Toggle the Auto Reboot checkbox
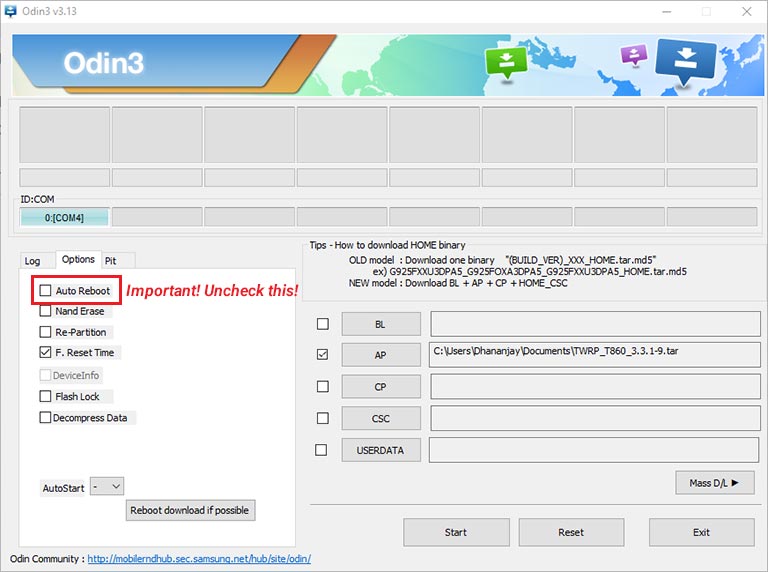The image size is (768, 572). tap(45, 290)
